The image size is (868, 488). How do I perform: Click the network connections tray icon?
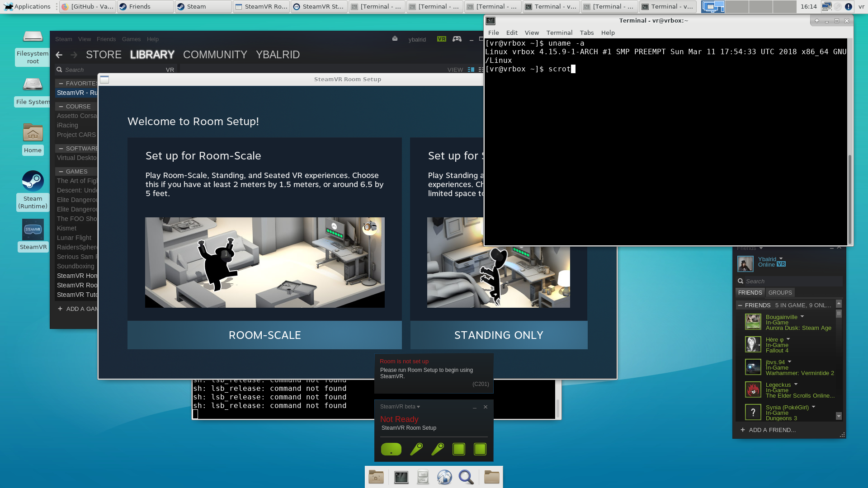tap(826, 6)
